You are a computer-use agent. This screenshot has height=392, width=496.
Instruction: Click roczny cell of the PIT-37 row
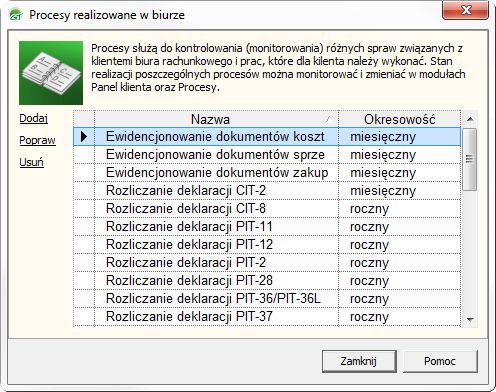tap(400, 317)
